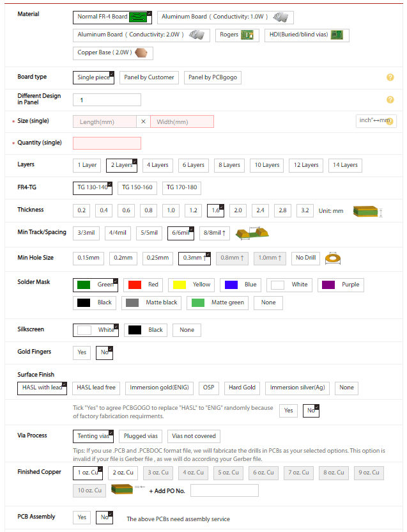Viewport: 407px width, 532px height.
Task: Choose None for solder mask
Action: (268, 303)
